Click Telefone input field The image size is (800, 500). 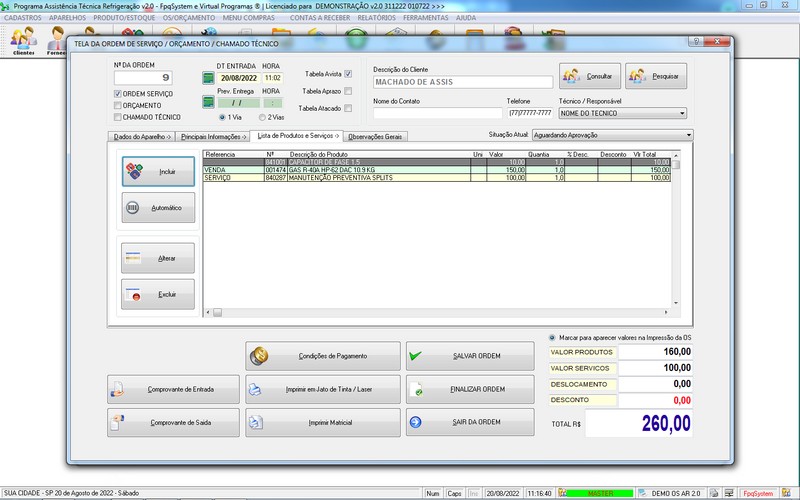pos(530,113)
